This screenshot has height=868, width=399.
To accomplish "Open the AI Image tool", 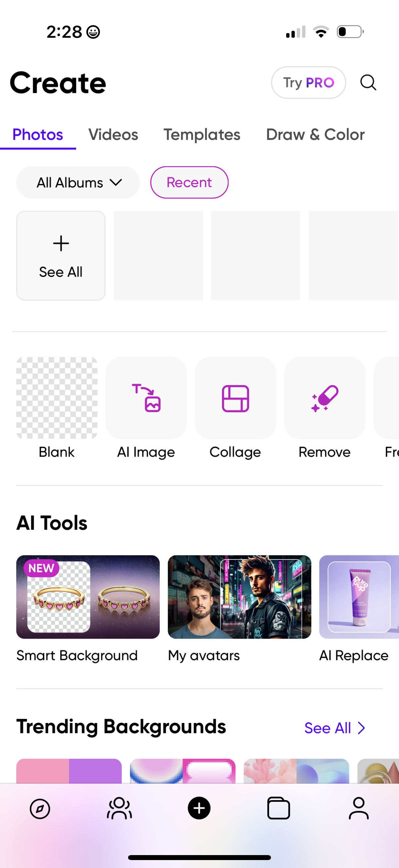I will tap(146, 398).
